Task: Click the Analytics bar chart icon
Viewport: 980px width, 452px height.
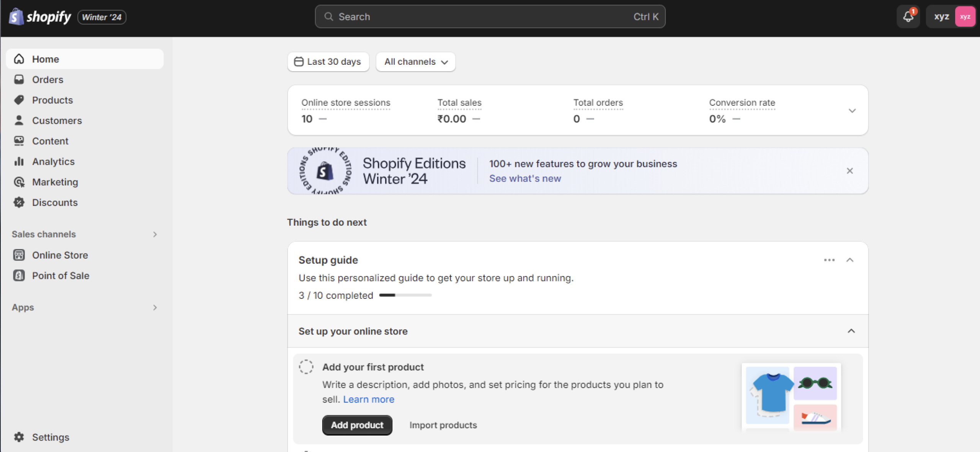Action: (x=19, y=161)
